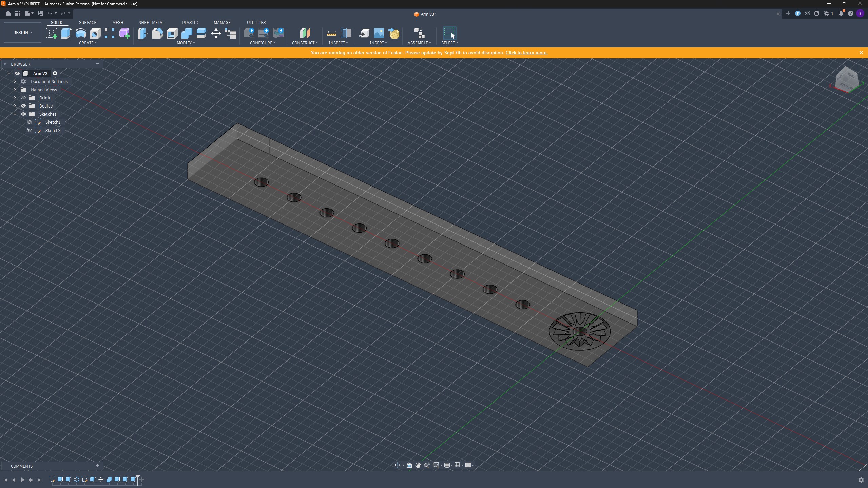Viewport: 868px width, 488px height.
Task: Activate Arm V3 component radio button
Action: pos(55,73)
